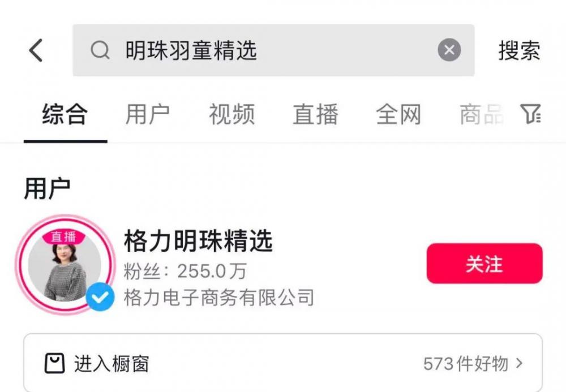
Task: Enter the 进入橱窗 showcase row
Action: tap(283, 363)
